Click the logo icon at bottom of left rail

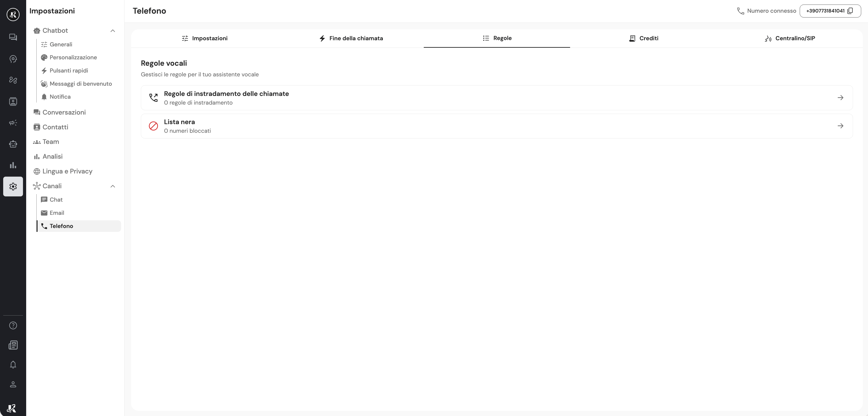click(11, 408)
